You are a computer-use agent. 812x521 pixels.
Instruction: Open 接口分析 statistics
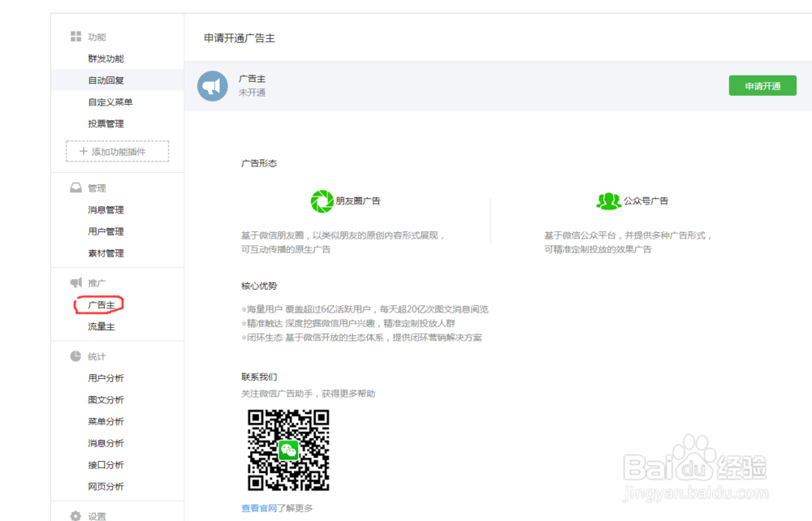(x=106, y=465)
